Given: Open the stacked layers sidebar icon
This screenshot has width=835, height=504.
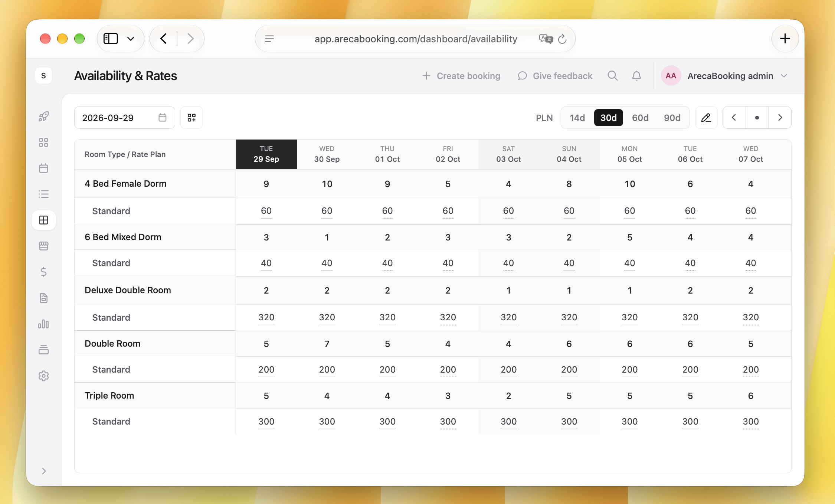Looking at the screenshot, I should point(44,350).
